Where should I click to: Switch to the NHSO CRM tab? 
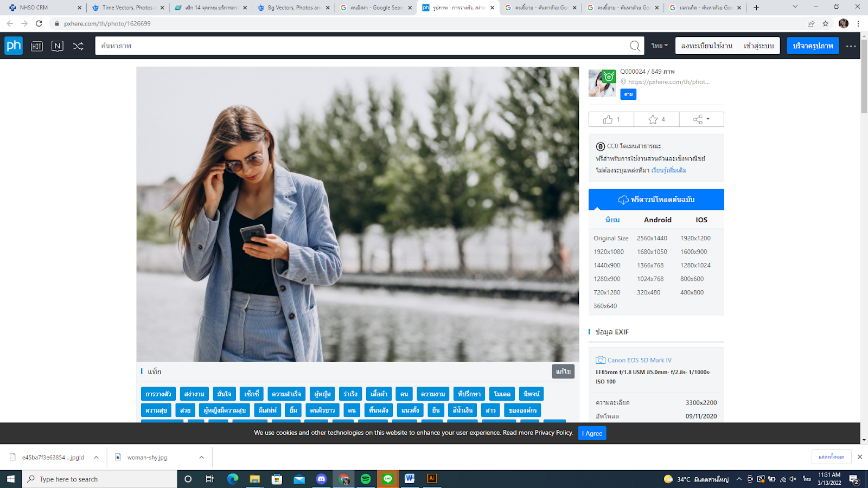(x=43, y=8)
